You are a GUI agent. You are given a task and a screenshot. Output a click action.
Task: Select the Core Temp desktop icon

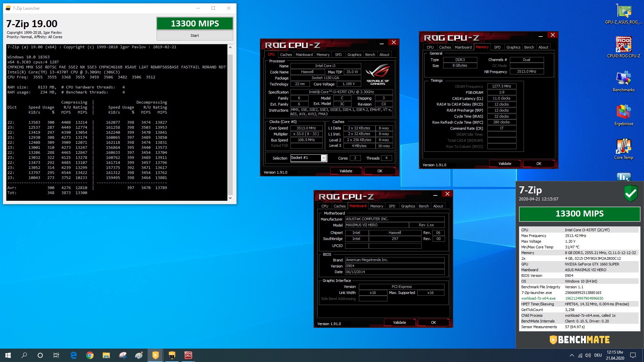point(624,149)
